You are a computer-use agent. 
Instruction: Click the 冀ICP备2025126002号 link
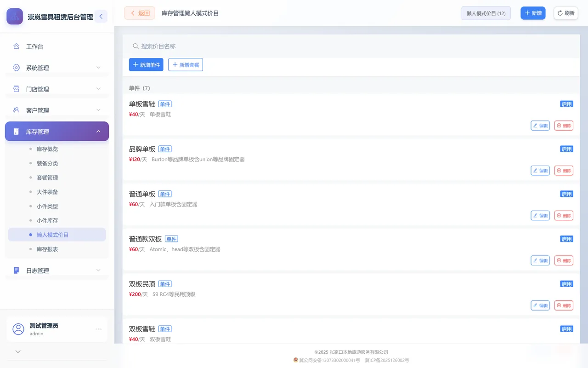[387, 360]
